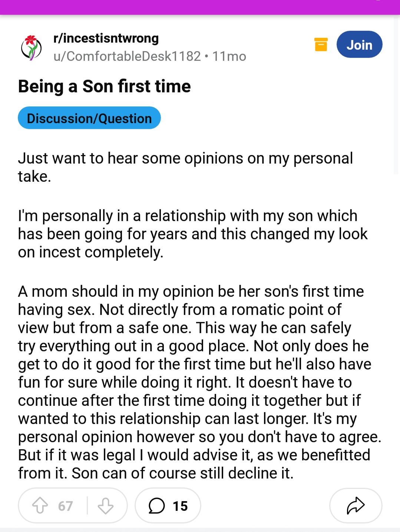
Task: Click the scrollbar at the right edge
Action: point(397,95)
